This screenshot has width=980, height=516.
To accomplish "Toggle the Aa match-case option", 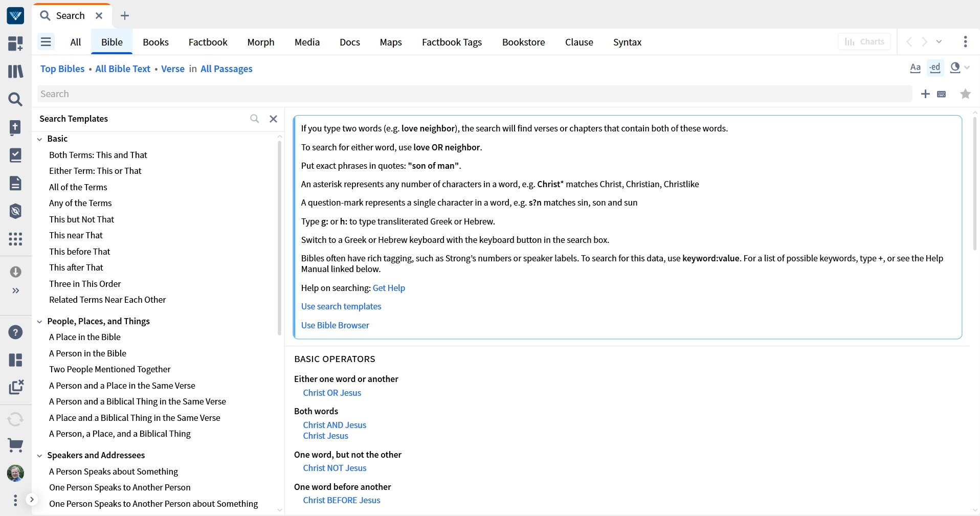I will (x=915, y=68).
